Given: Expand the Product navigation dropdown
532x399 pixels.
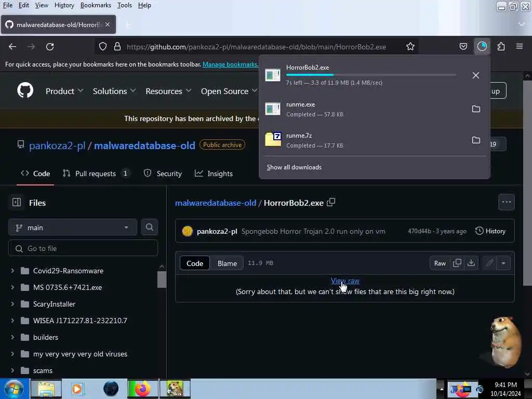Looking at the screenshot, I should 64,91.
